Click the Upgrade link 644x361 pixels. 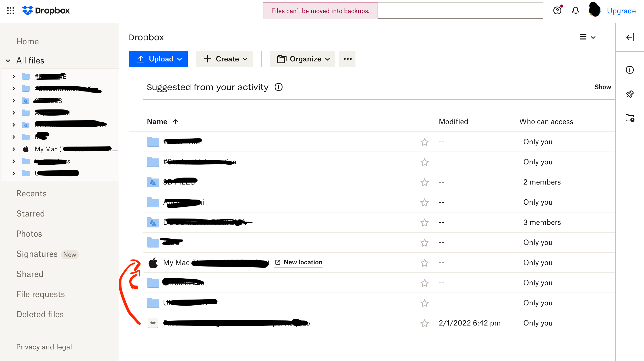(621, 11)
